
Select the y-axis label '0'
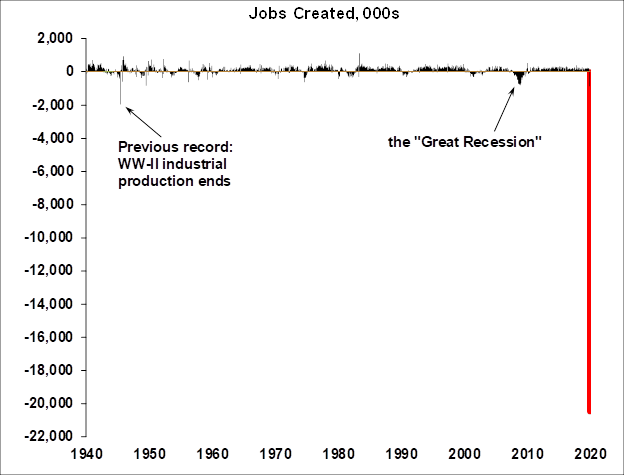pos(70,71)
